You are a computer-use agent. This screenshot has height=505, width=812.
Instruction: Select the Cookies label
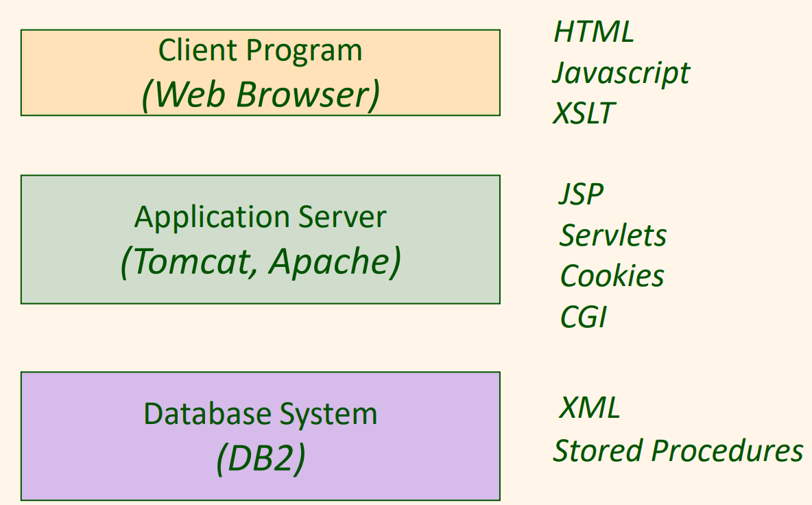612,276
